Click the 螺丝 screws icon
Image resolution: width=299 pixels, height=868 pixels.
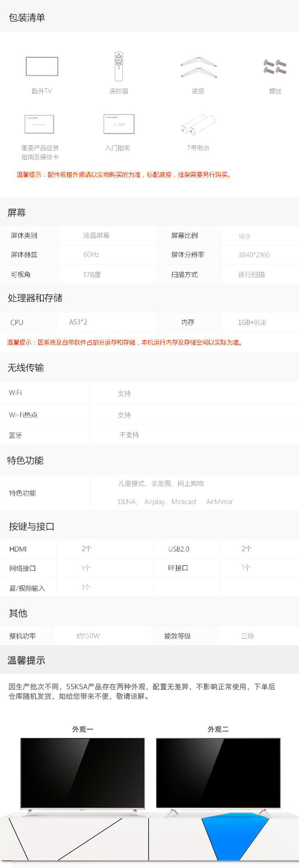(275, 67)
